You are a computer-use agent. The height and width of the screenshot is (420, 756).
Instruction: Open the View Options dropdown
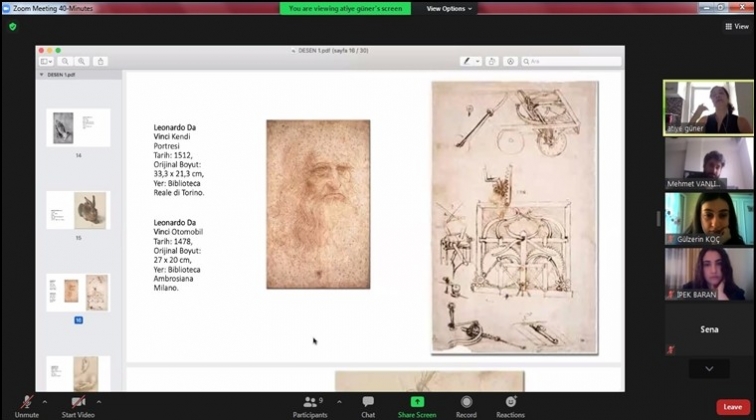coord(449,8)
